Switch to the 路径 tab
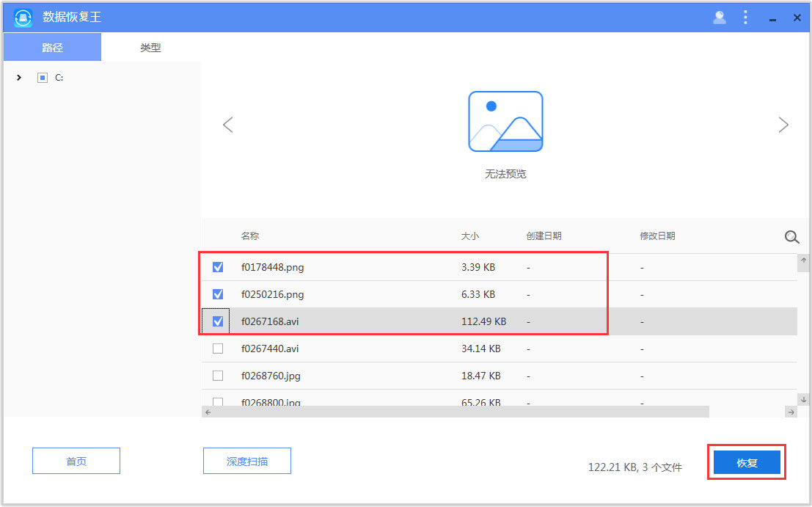 [51, 46]
